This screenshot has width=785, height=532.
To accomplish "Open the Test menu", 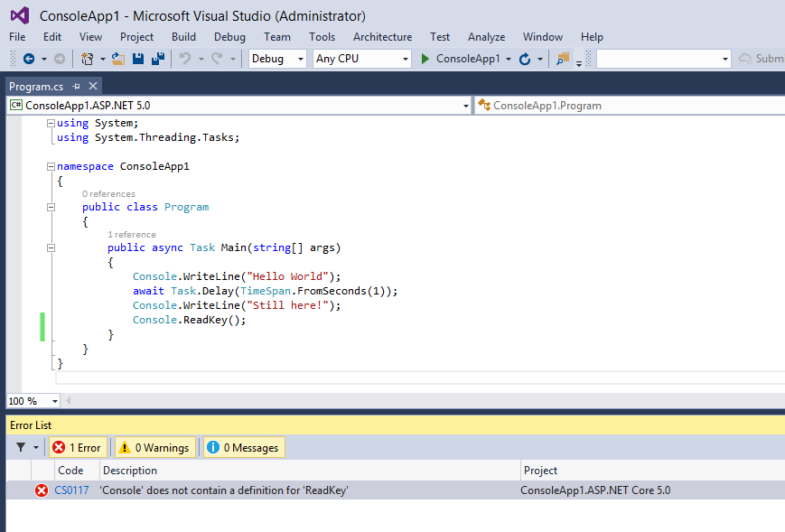I will point(440,37).
